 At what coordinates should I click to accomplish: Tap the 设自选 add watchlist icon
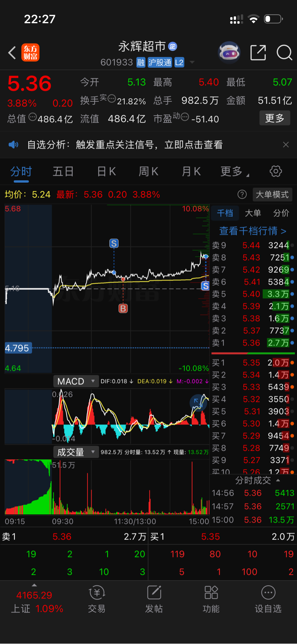pyautogui.click(x=268, y=599)
